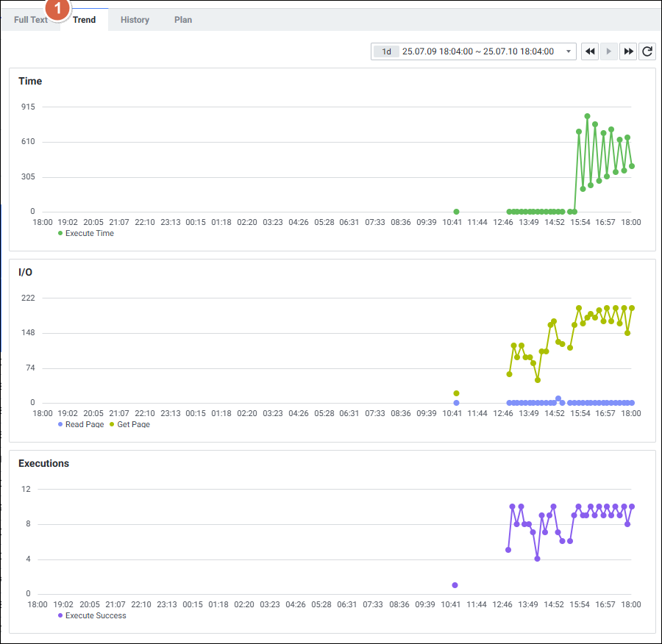Switch to the Full Text tab
Viewport: 662px width, 644px height.
click(x=31, y=20)
